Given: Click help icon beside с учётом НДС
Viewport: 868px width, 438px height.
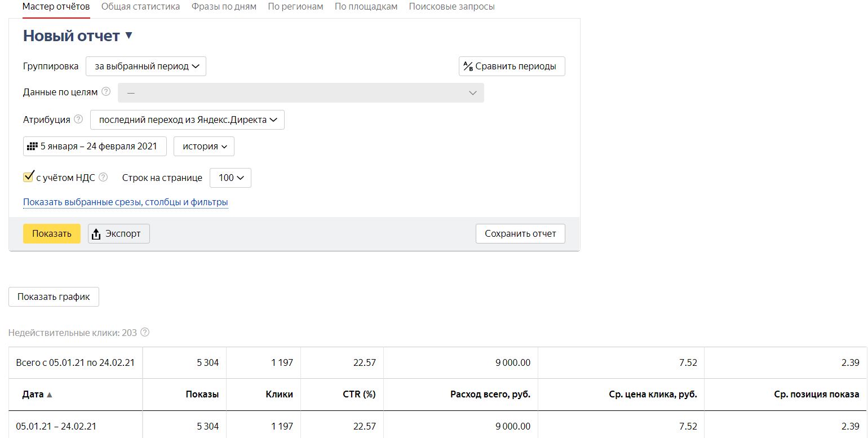Looking at the screenshot, I should click(103, 177).
